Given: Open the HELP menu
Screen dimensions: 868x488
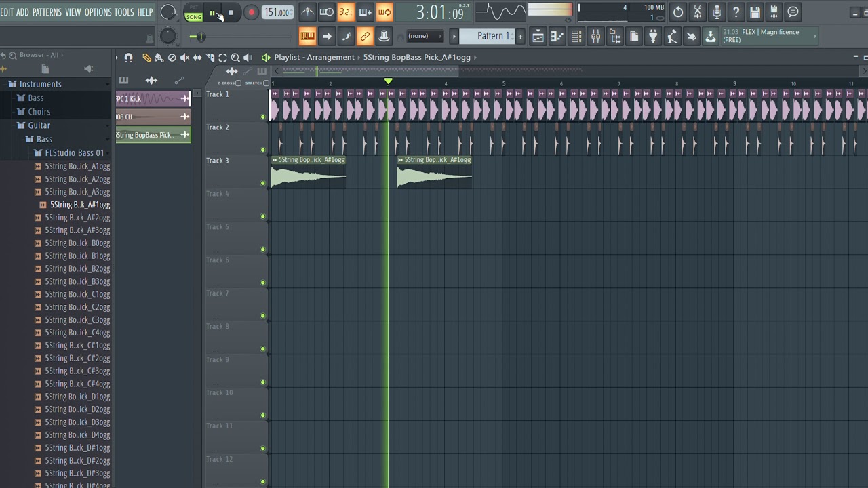Looking at the screenshot, I should pyautogui.click(x=145, y=12).
